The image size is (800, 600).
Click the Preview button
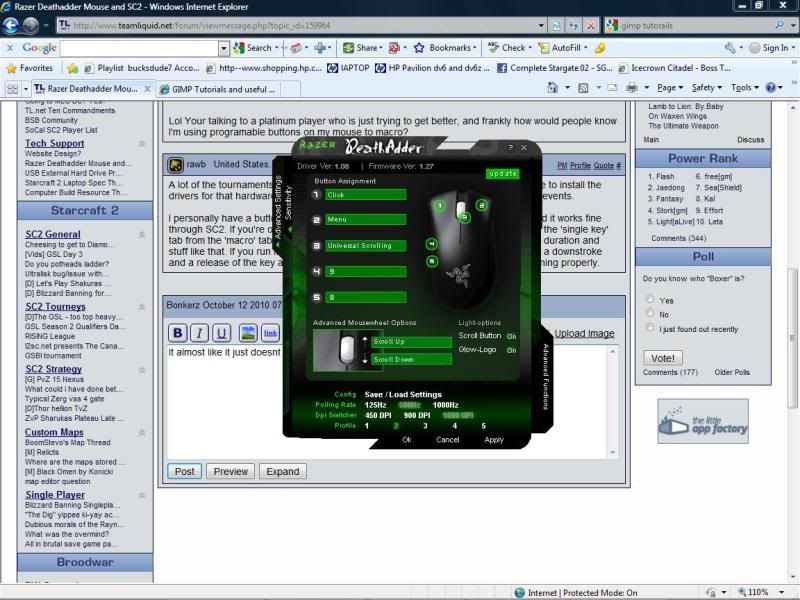pos(231,471)
